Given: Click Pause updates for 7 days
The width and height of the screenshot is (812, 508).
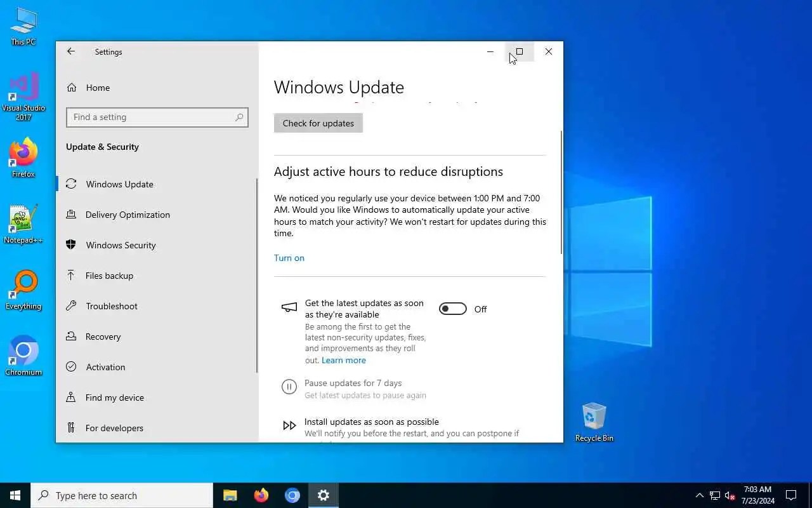Looking at the screenshot, I should [x=353, y=383].
